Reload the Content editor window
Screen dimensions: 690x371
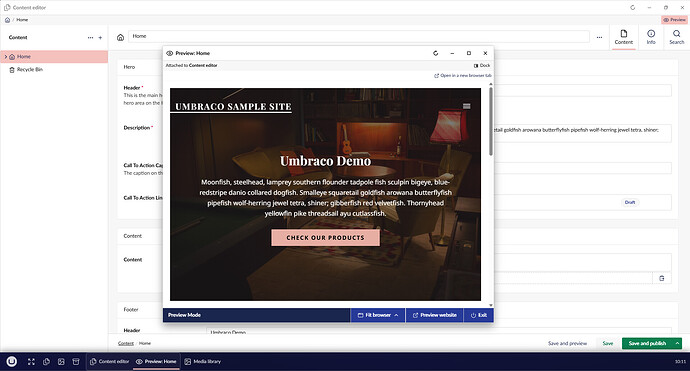pyautogui.click(x=633, y=7)
